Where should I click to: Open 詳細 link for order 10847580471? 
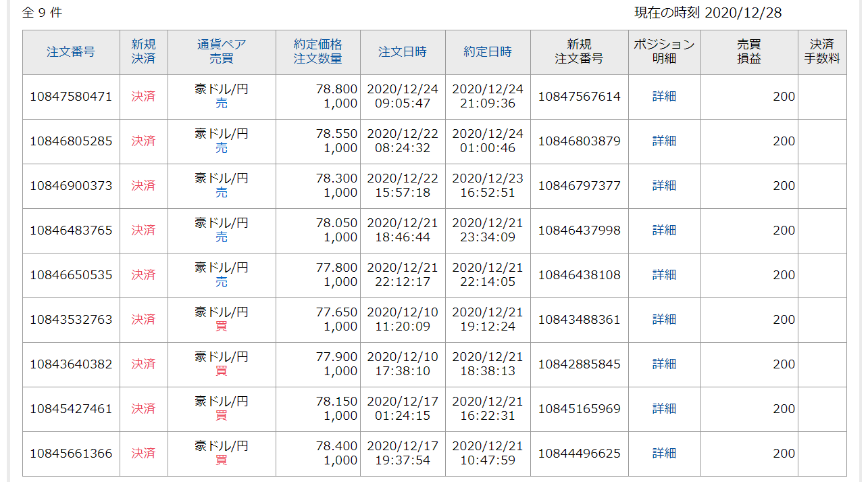664,97
